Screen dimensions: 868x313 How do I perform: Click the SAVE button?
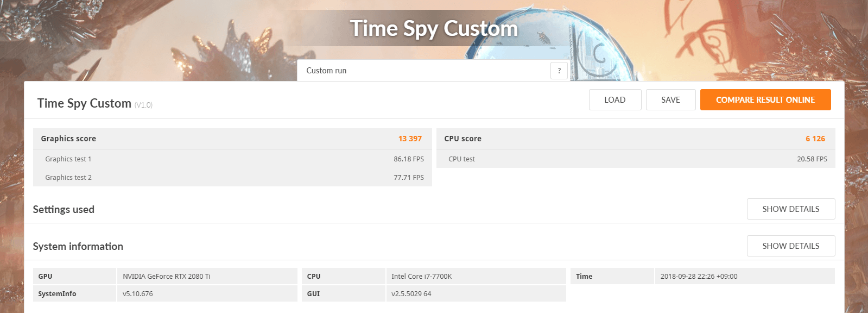pyautogui.click(x=670, y=100)
